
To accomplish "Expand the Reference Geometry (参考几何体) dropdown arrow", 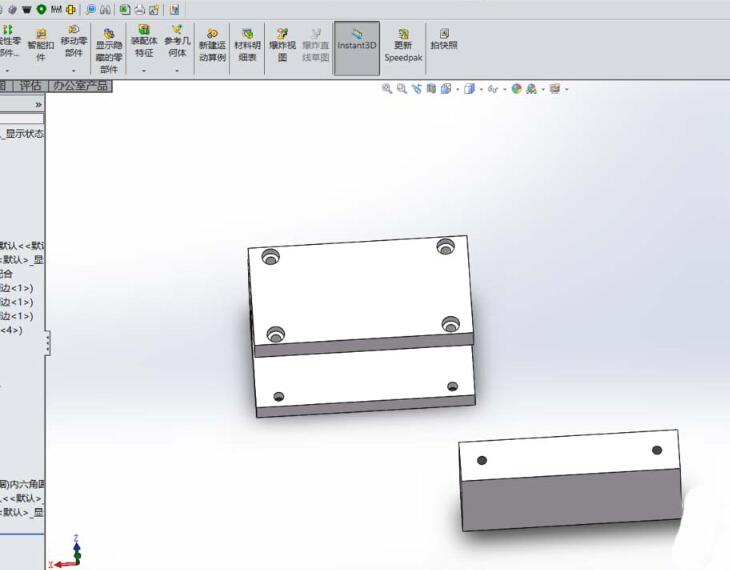I will coord(176,71).
